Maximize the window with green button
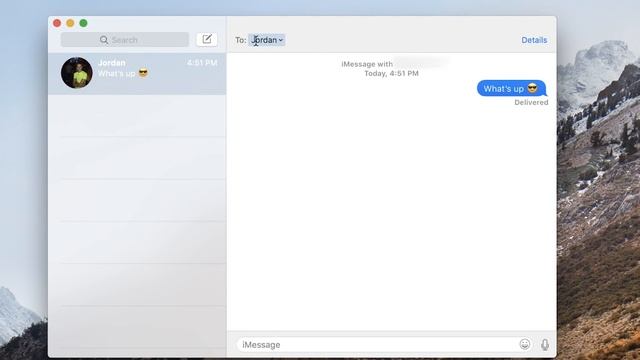The height and width of the screenshot is (360, 640). point(83,23)
